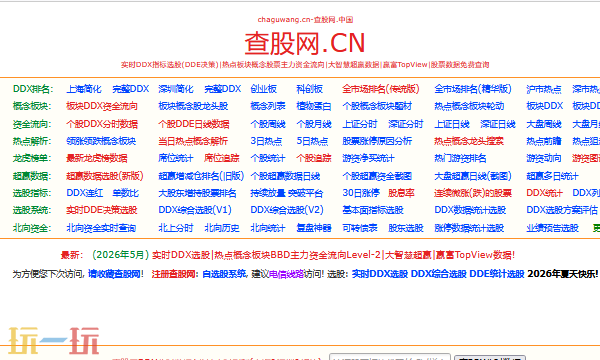Open the 单数比 indicator link
Screen dimensions: 600x360
pos(125,193)
